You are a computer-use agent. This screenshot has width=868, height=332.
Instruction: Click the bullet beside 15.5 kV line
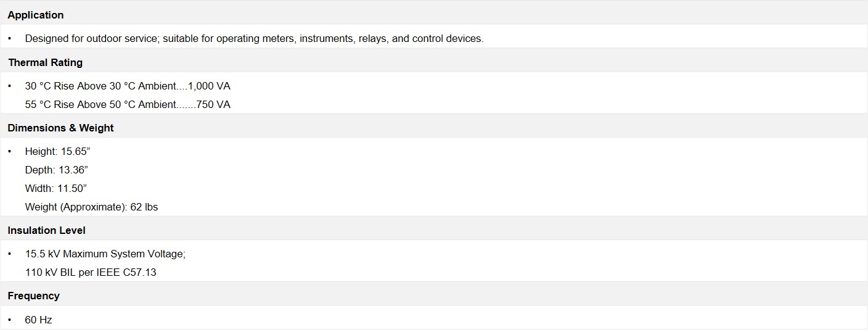[10, 254]
